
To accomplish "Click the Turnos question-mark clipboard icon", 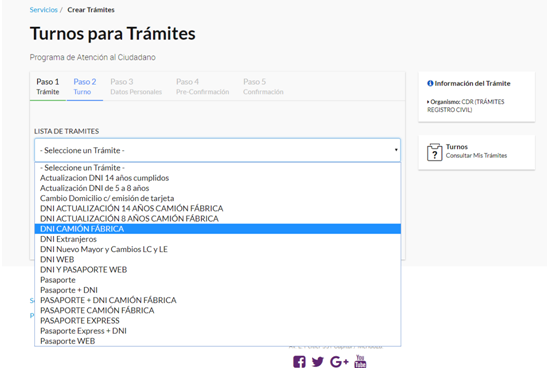I will click(x=434, y=152).
